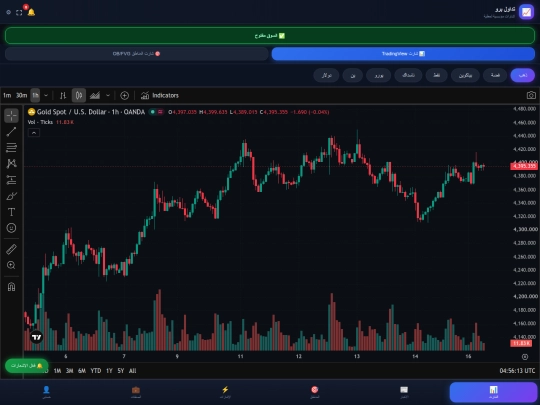Toggle the market status dot beside OANDA

pyautogui.click(x=153, y=112)
